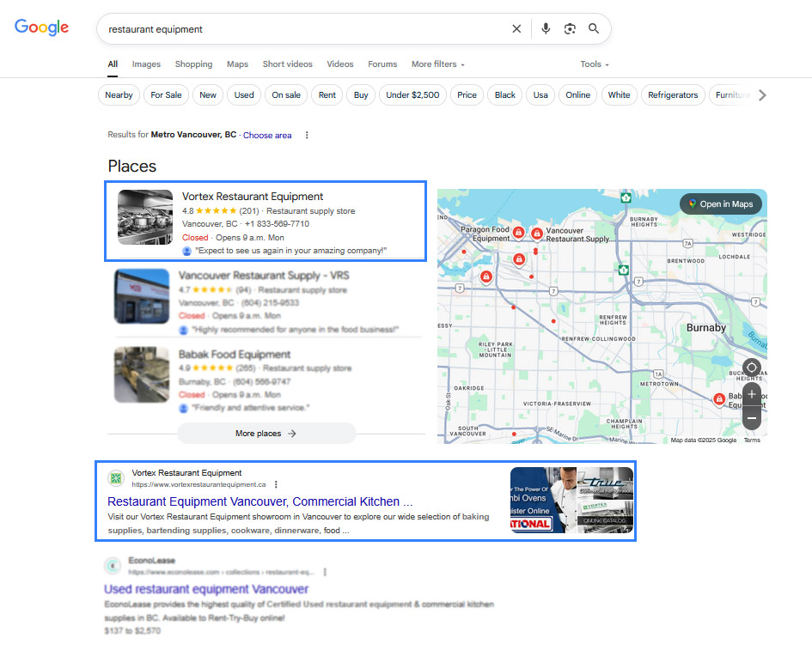Click the Vortex Restaurant Equipment listing photo

coord(145,217)
